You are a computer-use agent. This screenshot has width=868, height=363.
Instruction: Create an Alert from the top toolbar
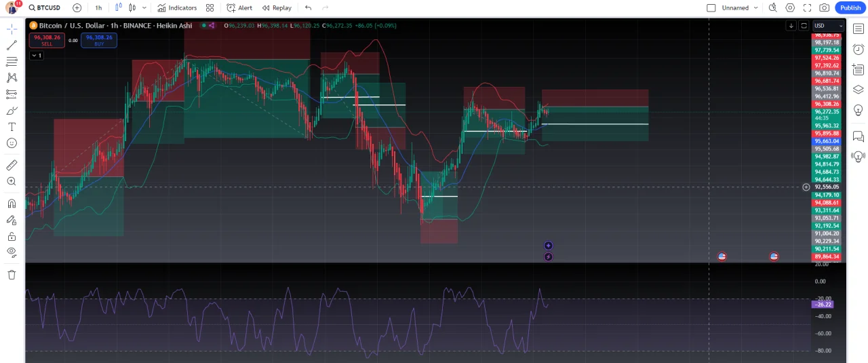[x=239, y=8]
